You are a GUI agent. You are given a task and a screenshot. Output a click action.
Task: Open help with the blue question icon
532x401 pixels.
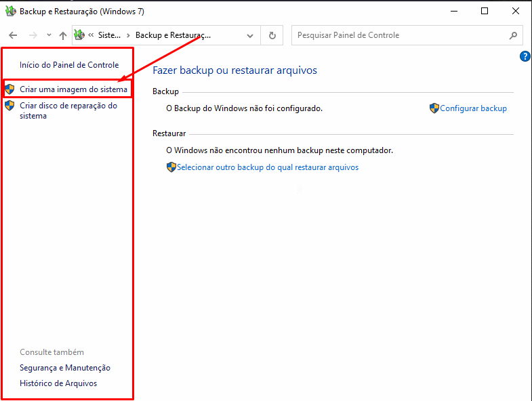pos(525,56)
